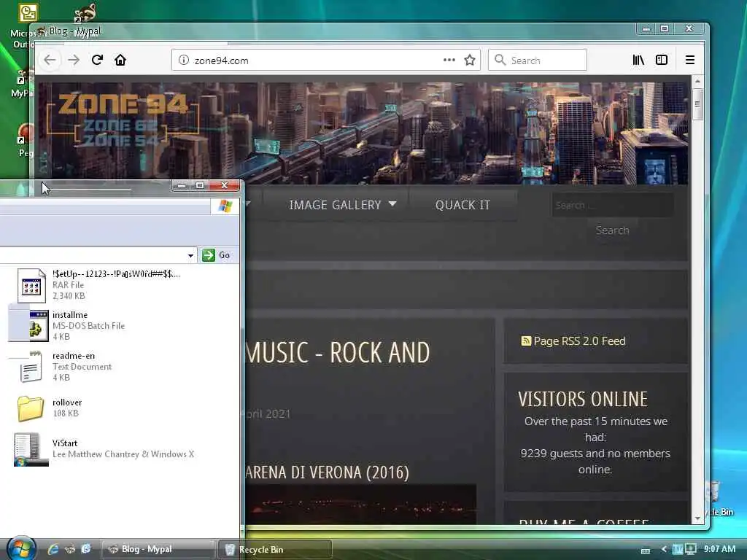
Task: Click the scrollbar down arrow in browser
Action: tap(697, 518)
